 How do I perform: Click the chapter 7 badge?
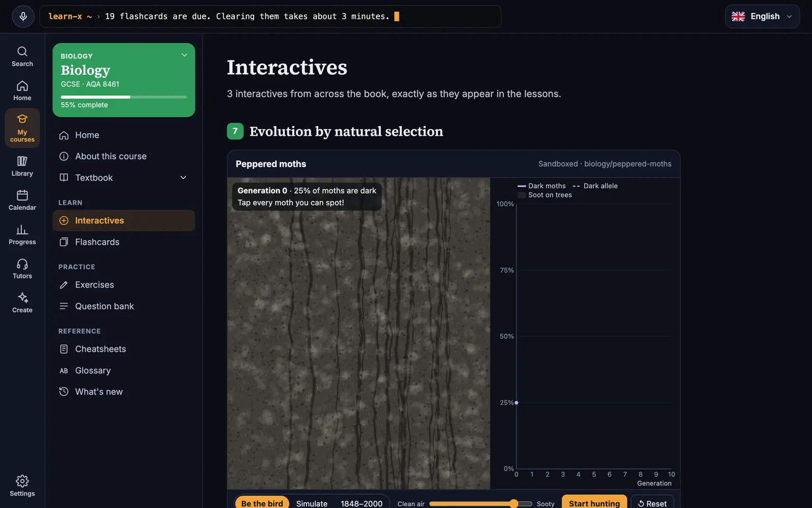point(235,131)
